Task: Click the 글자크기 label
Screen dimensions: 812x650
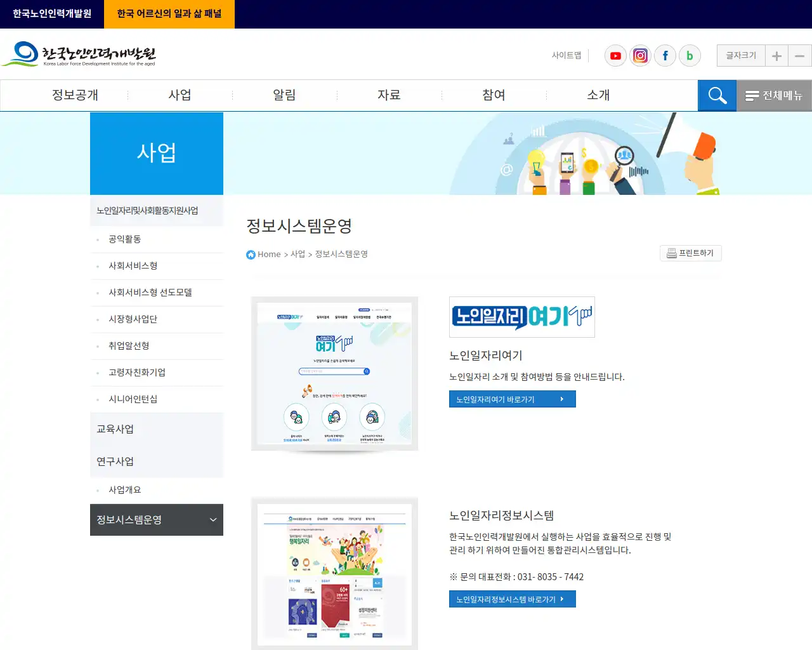Action: [x=741, y=56]
